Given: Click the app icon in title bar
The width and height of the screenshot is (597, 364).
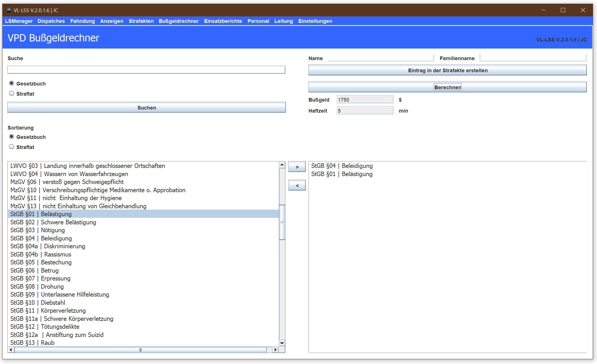Looking at the screenshot, I should pos(9,10).
